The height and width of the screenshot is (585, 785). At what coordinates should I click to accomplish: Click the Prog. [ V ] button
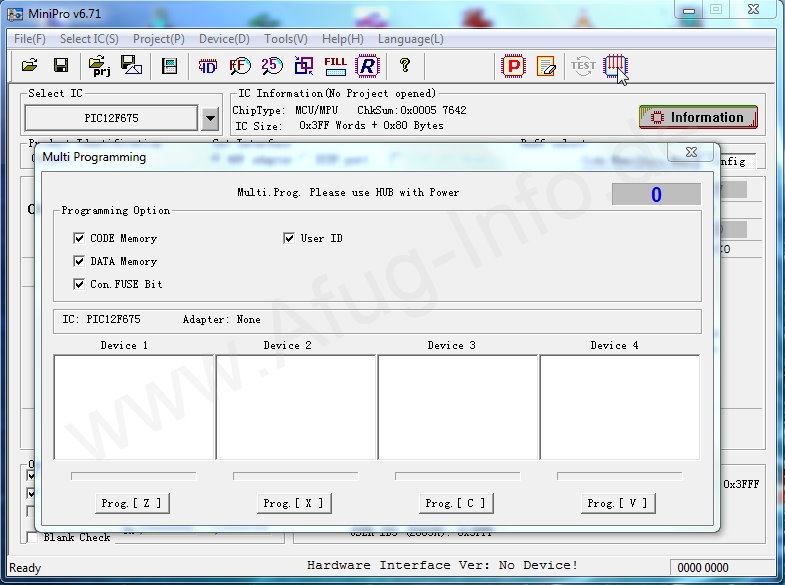(618, 503)
